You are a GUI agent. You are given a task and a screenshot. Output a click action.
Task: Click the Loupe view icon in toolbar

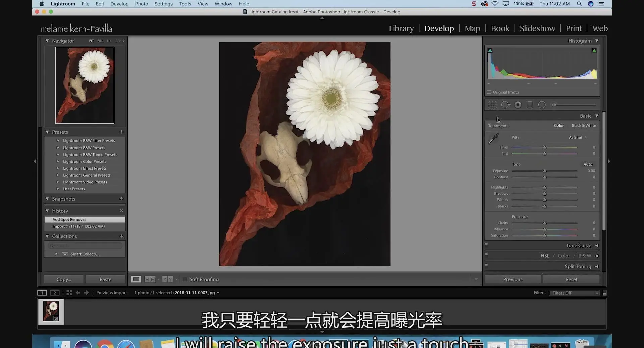136,279
